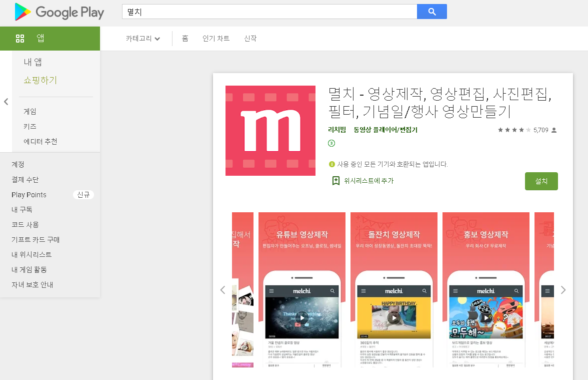Click hamburger menu in 유튜브 영상제작 screenshot
Screen dimensions: 588x380
click(x=271, y=291)
